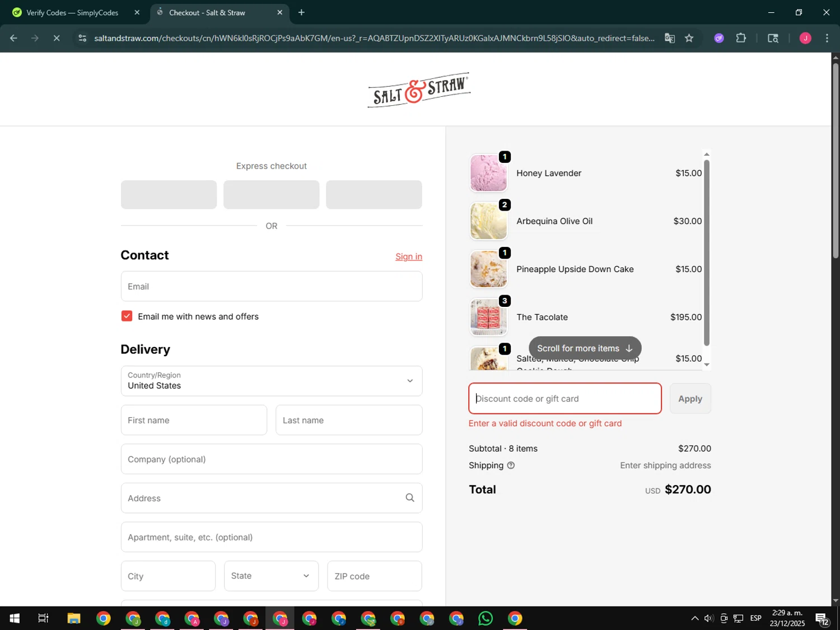Stop loading the page
Screen dimensions: 840x630
tap(57, 38)
